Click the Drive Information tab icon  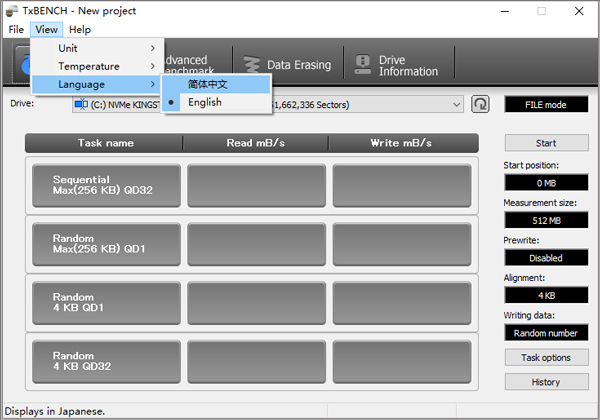click(360, 66)
